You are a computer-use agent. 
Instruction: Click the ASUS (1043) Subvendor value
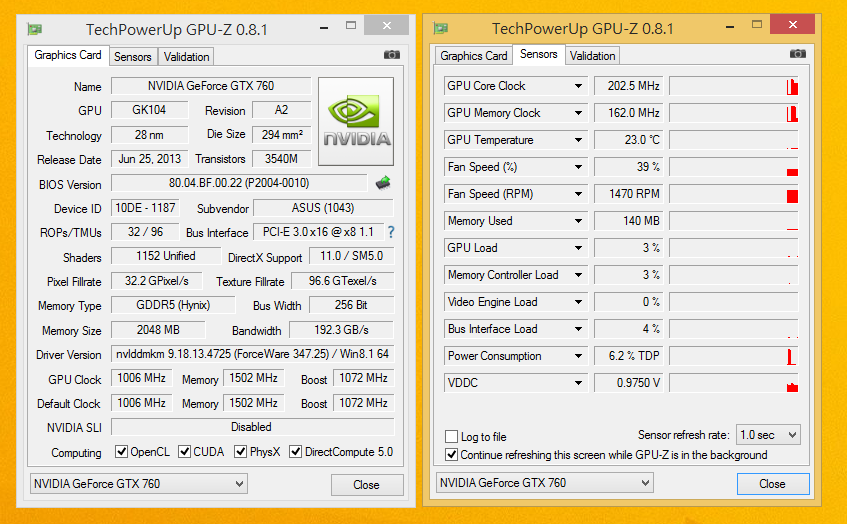pos(323,208)
